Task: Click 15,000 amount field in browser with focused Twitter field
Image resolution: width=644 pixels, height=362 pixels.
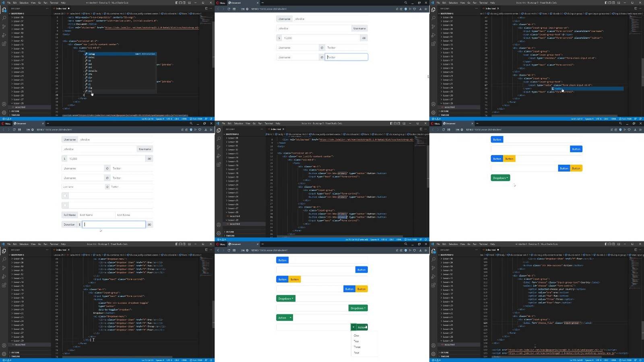Action: point(321,38)
